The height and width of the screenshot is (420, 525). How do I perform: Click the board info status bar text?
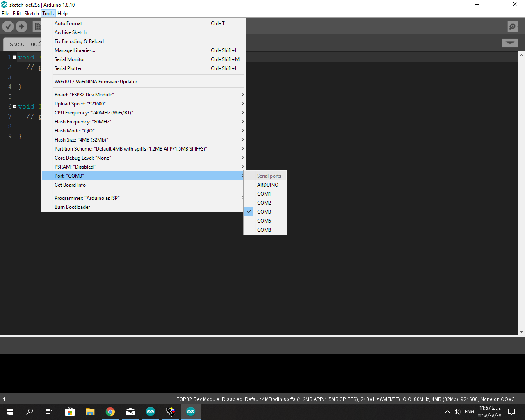[345, 399]
